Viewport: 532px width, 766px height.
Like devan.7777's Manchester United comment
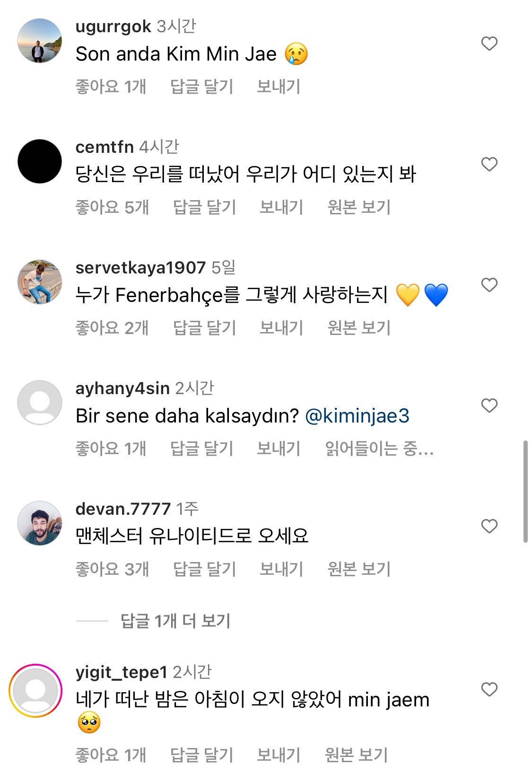[489, 526]
